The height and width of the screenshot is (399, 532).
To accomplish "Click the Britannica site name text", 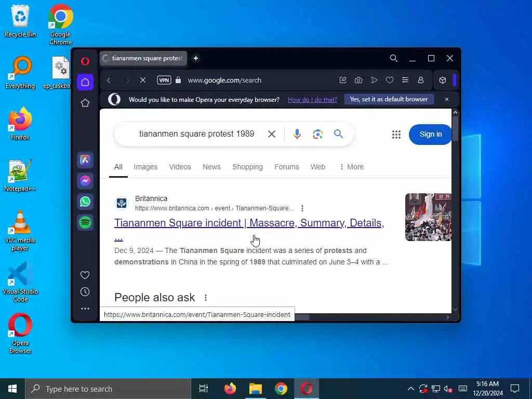I will (151, 198).
